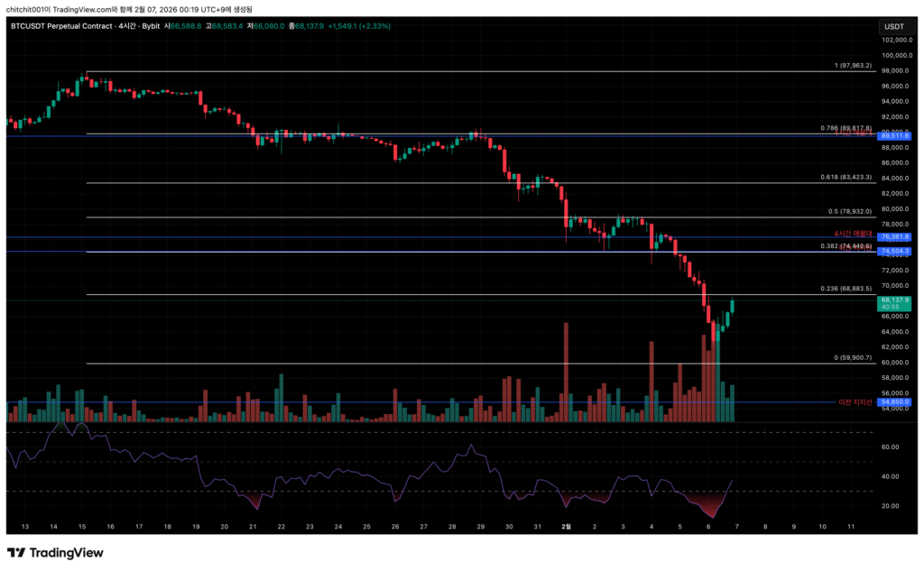
Task: Click the TradingView logo icon
Action: coord(16,553)
